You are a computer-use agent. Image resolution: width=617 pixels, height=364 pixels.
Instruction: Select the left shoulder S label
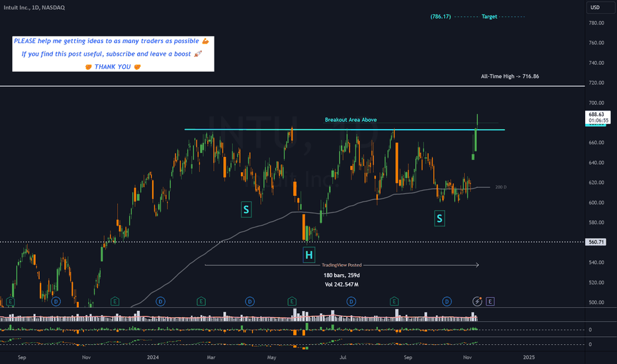click(x=246, y=210)
